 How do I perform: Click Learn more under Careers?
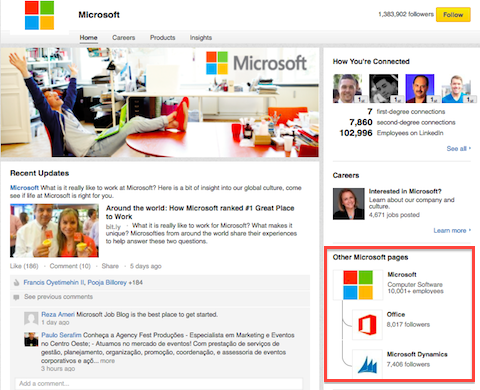click(452, 231)
